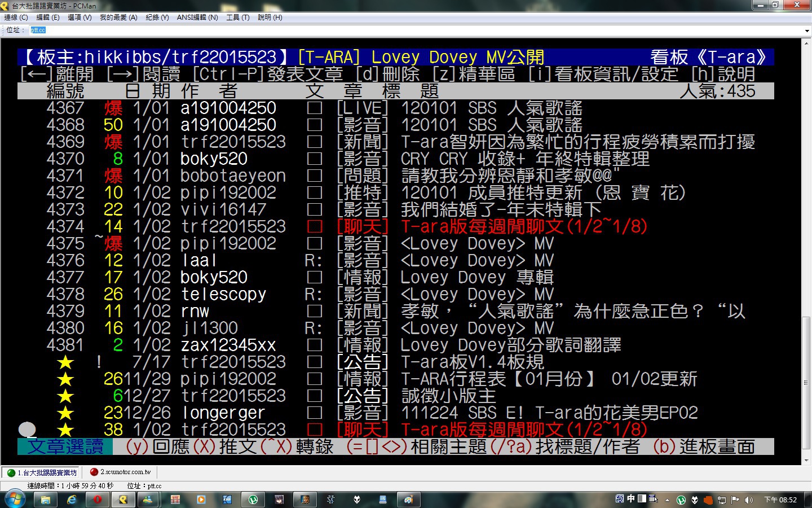Select post 4379 by rnw

(395, 311)
